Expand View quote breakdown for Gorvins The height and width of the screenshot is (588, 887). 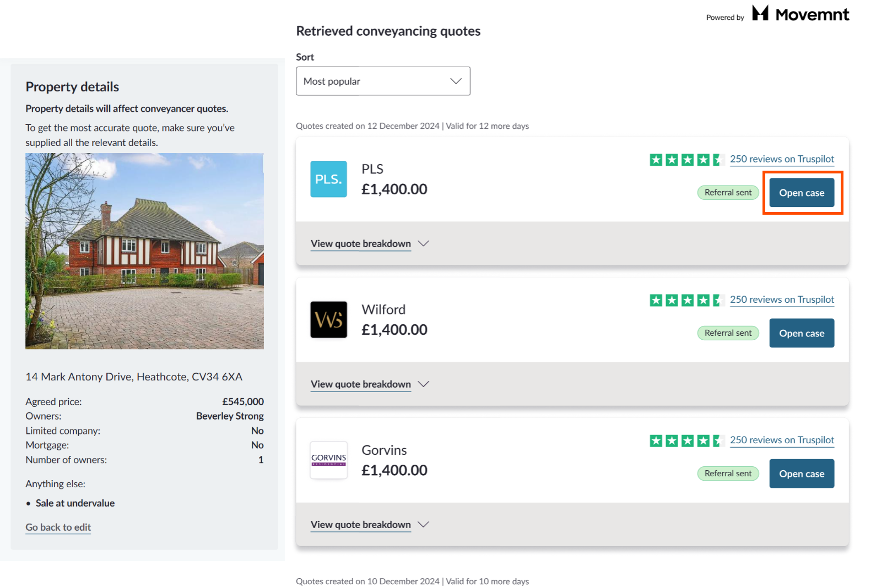click(x=361, y=524)
